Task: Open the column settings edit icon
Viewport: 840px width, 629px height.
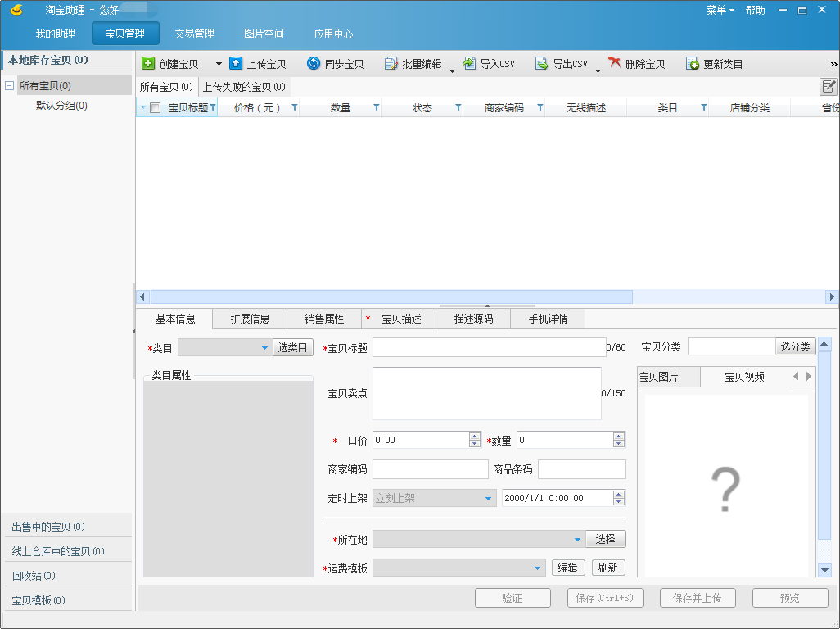Action: point(829,86)
